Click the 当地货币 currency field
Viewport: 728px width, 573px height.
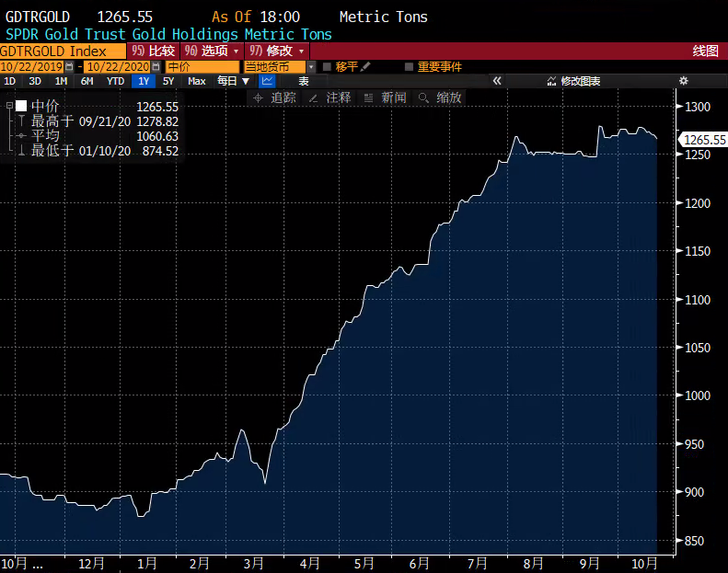tap(275, 67)
